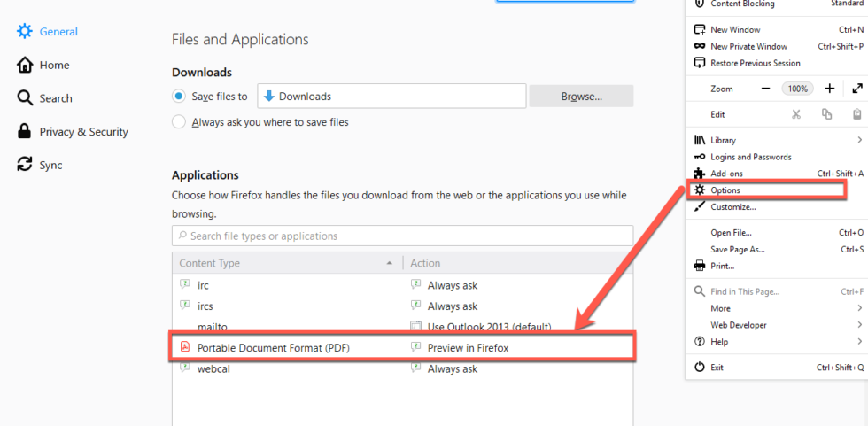Screen dimensions: 868x426
Task: Select the mailto content type row
Action: pos(402,327)
